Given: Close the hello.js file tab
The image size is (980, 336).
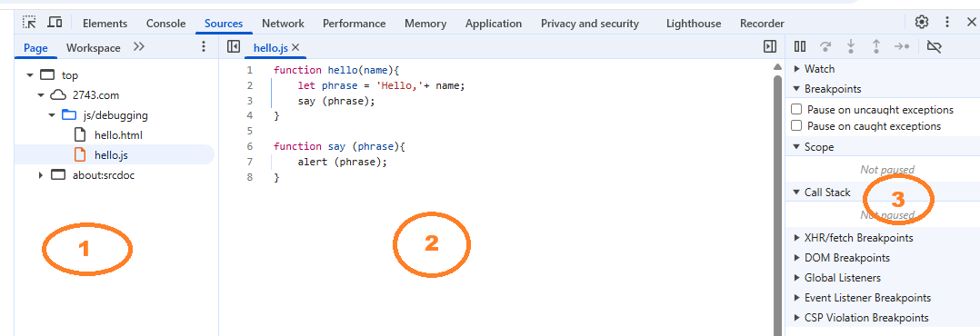Looking at the screenshot, I should [295, 47].
